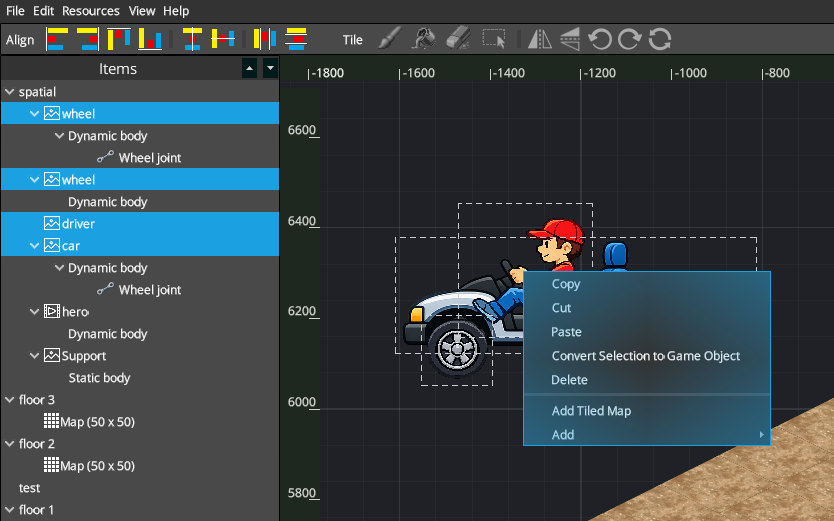Viewport: 834px width, 521px height.
Task: Click the flip vertically icon
Action: click(x=570, y=39)
